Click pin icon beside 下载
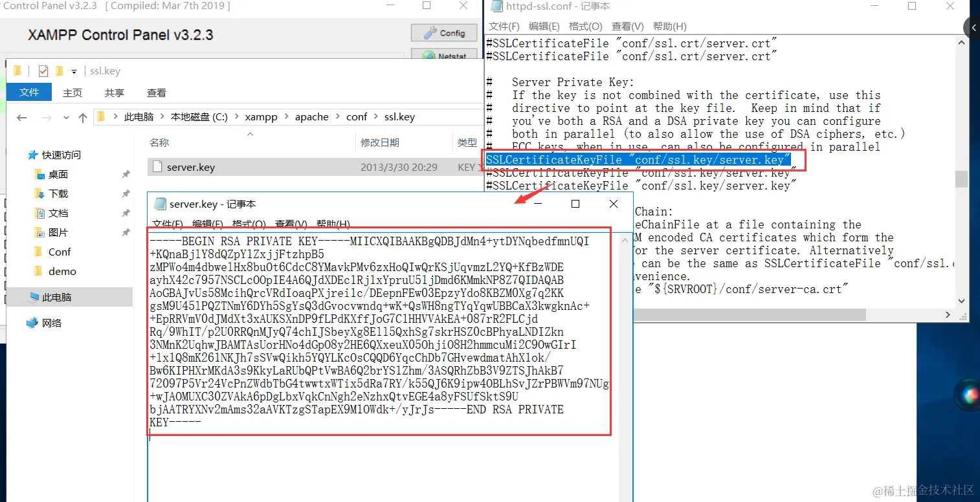The height and width of the screenshot is (502, 980). click(126, 194)
